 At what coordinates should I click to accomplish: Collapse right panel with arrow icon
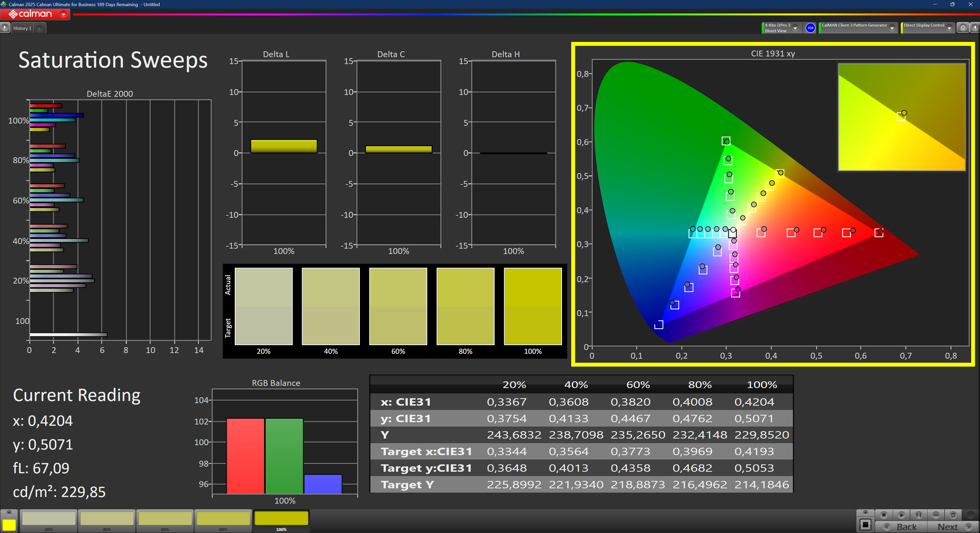coord(974,28)
